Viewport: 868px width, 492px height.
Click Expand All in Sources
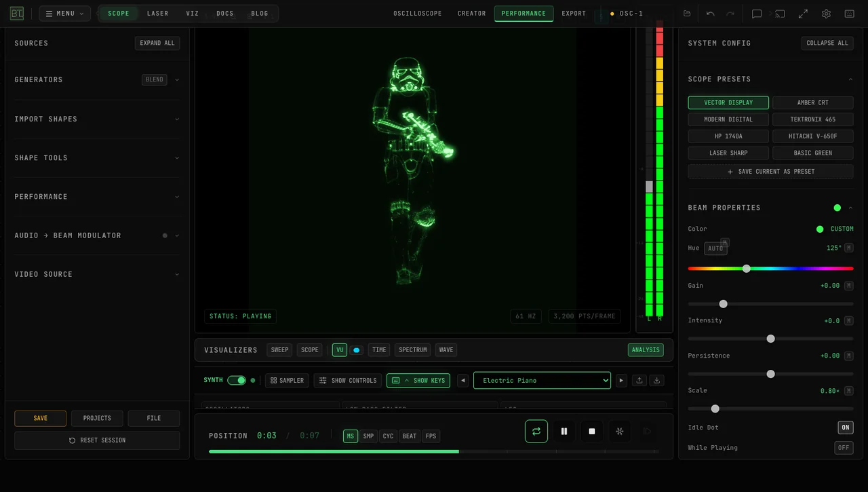[x=157, y=43]
